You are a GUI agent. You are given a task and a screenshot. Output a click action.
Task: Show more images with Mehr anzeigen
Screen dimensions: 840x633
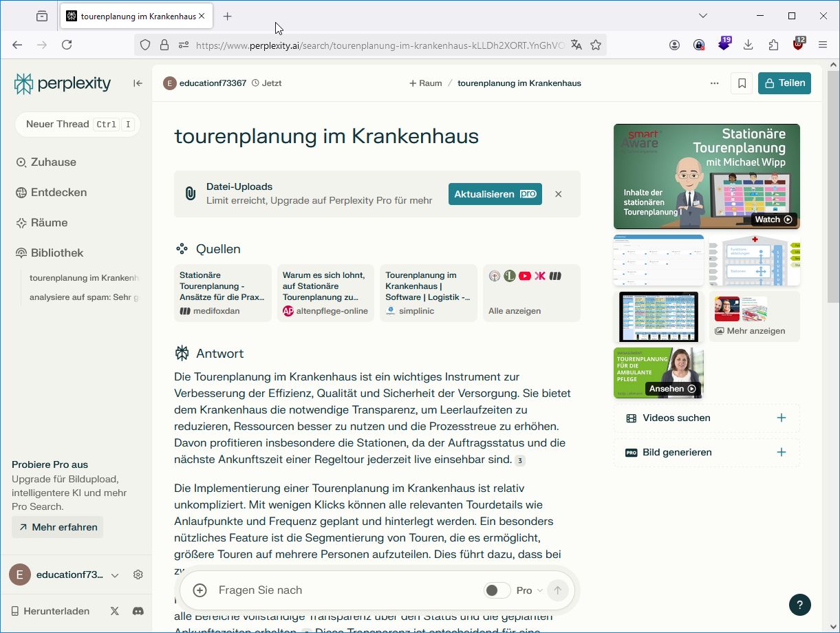pyautogui.click(x=755, y=316)
